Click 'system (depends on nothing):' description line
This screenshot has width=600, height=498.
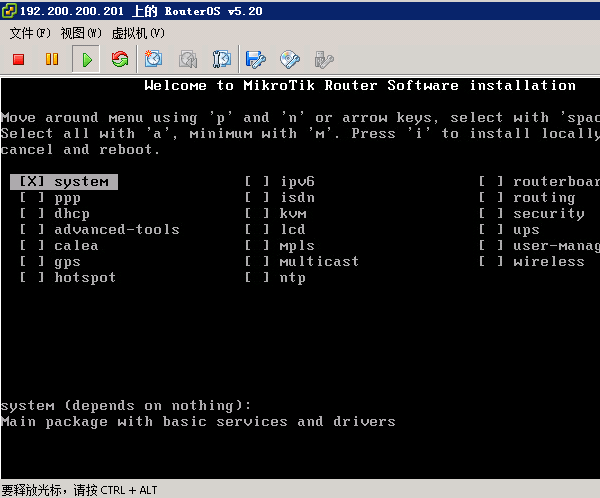(x=126, y=405)
